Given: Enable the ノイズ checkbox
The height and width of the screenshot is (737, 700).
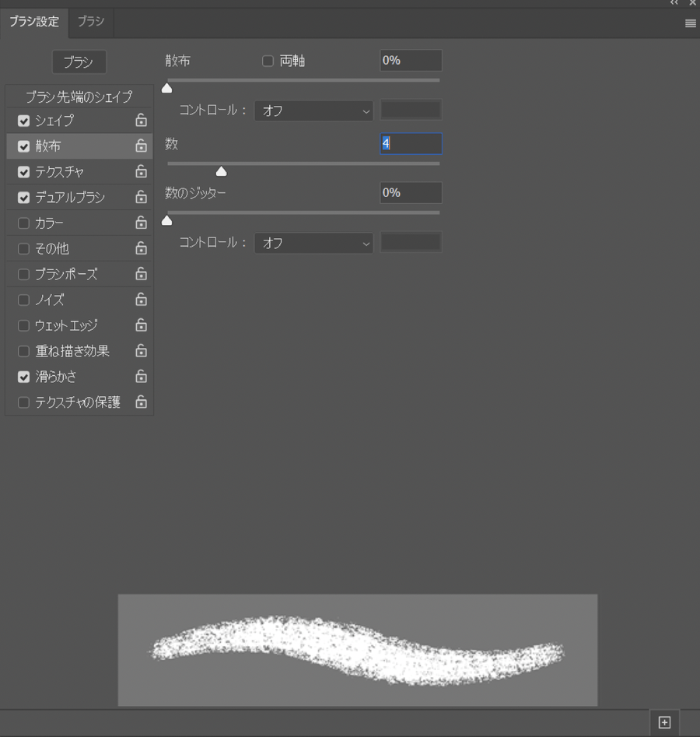Looking at the screenshot, I should pos(23,300).
